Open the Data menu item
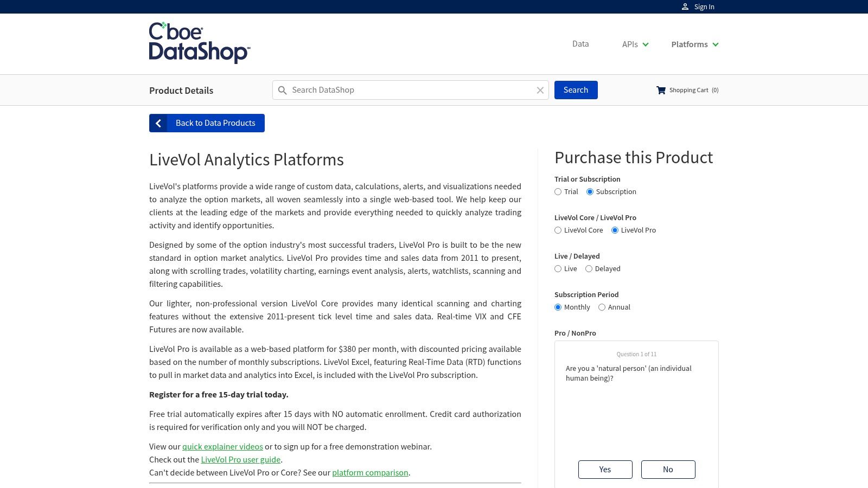The width and height of the screenshot is (868, 488). click(x=580, y=44)
